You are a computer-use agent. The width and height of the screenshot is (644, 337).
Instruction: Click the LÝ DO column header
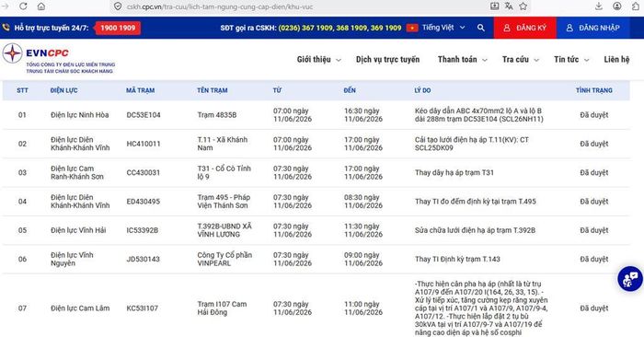422,90
